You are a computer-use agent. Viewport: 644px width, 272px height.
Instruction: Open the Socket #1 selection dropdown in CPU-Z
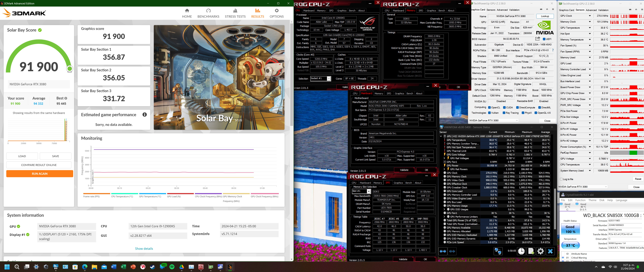coord(320,78)
